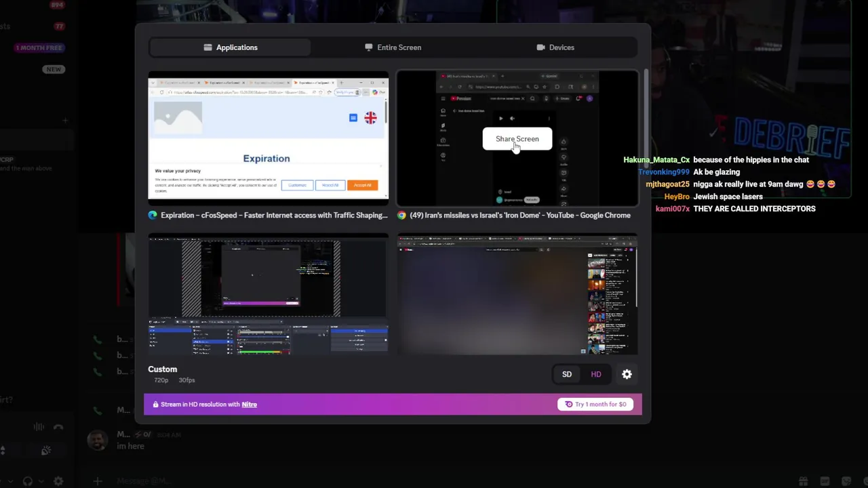The image size is (868, 488).
Task: Click the lock icon in Nitro banner
Action: 155,405
